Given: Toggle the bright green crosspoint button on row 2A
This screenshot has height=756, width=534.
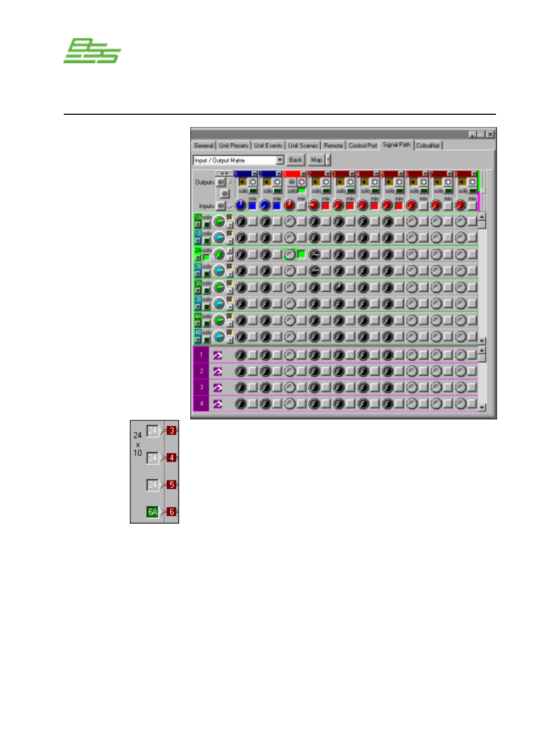Looking at the screenshot, I should [x=302, y=254].
